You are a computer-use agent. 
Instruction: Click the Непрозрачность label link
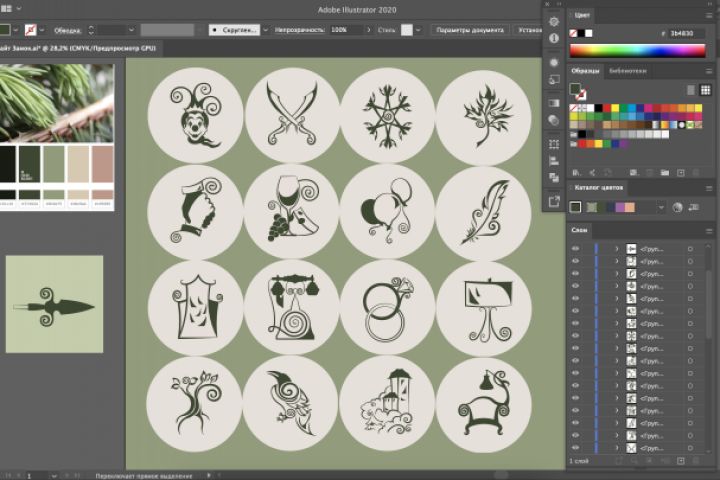(x=299, y=30)
